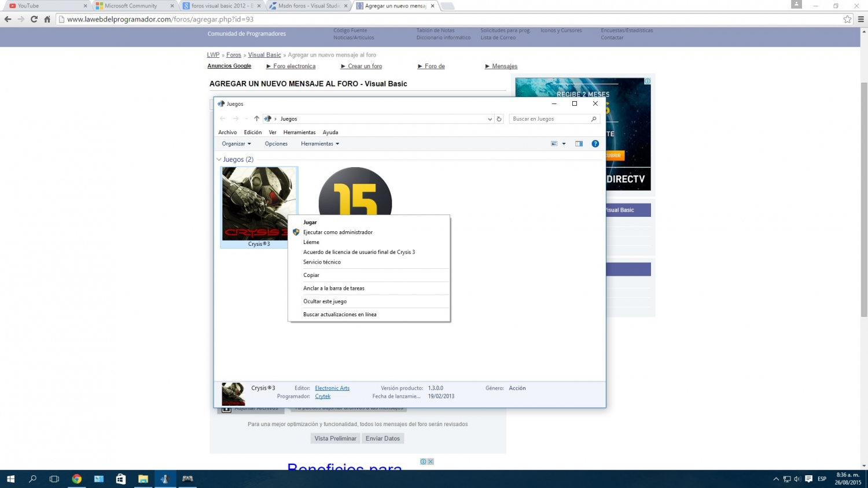Open the game controller taskbar icon
Screen dimensions: 868x488
(187, 479)
